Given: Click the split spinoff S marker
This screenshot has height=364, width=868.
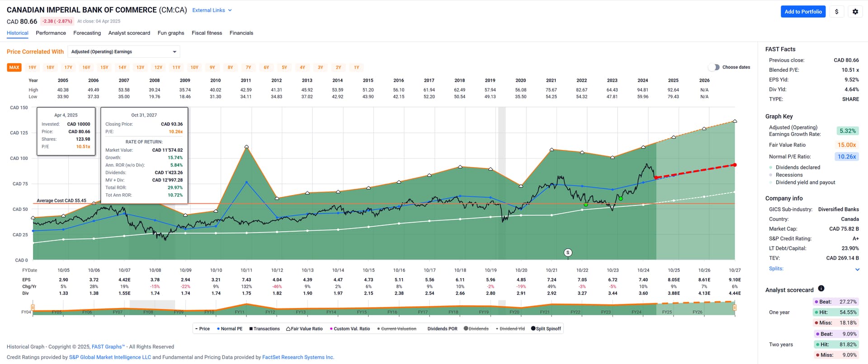Looking at the screenshot, I should [x=568, y=252].
